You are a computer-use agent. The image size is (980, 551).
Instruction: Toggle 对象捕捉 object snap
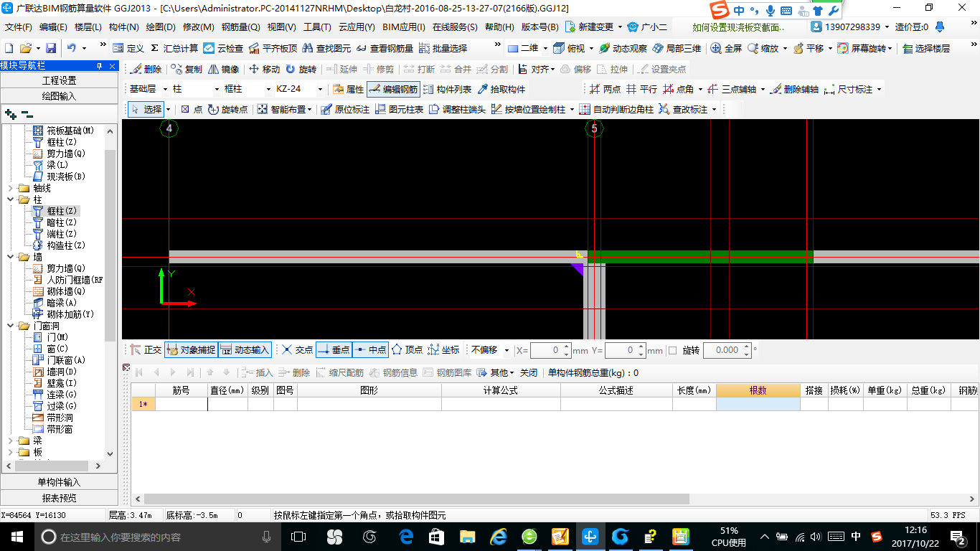point(191,350)
